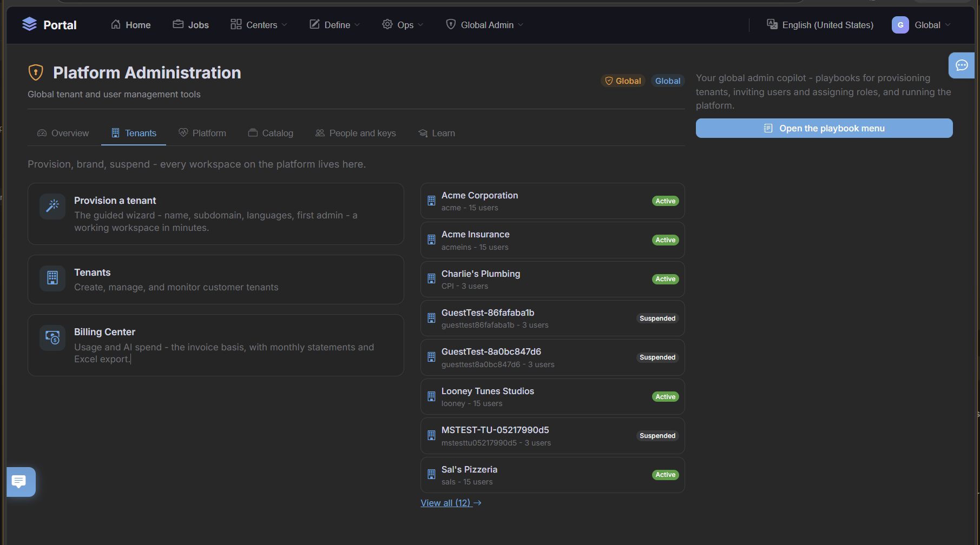Click the building icon beside Charlie's Plumbing

point(431,278)
